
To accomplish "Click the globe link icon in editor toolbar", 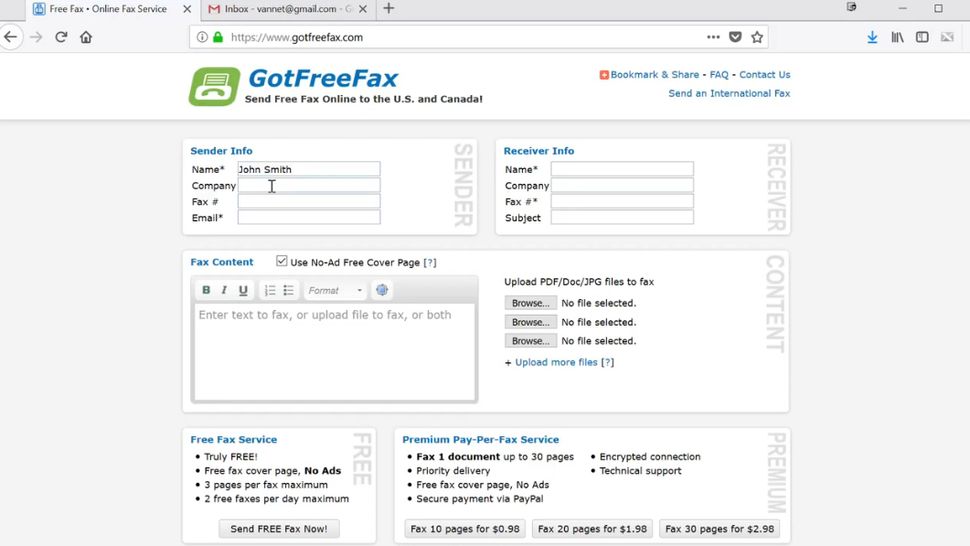I will 382,290.
